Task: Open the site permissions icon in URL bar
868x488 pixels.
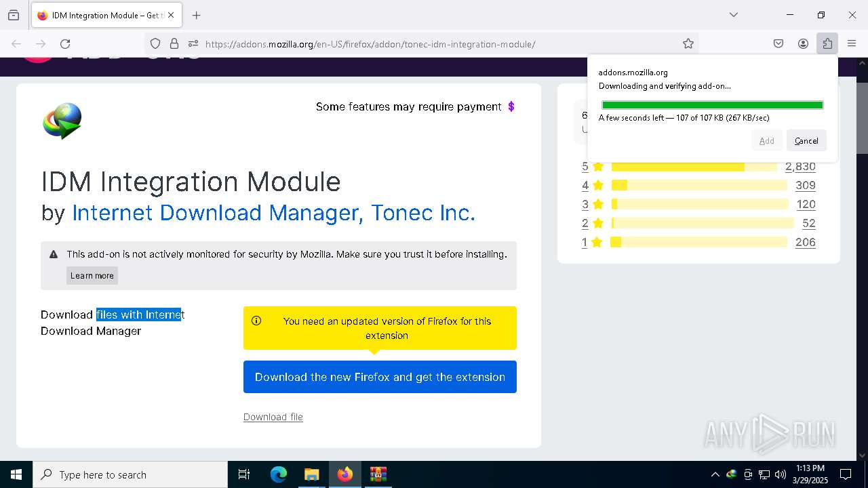Action: tap(193, 44)
